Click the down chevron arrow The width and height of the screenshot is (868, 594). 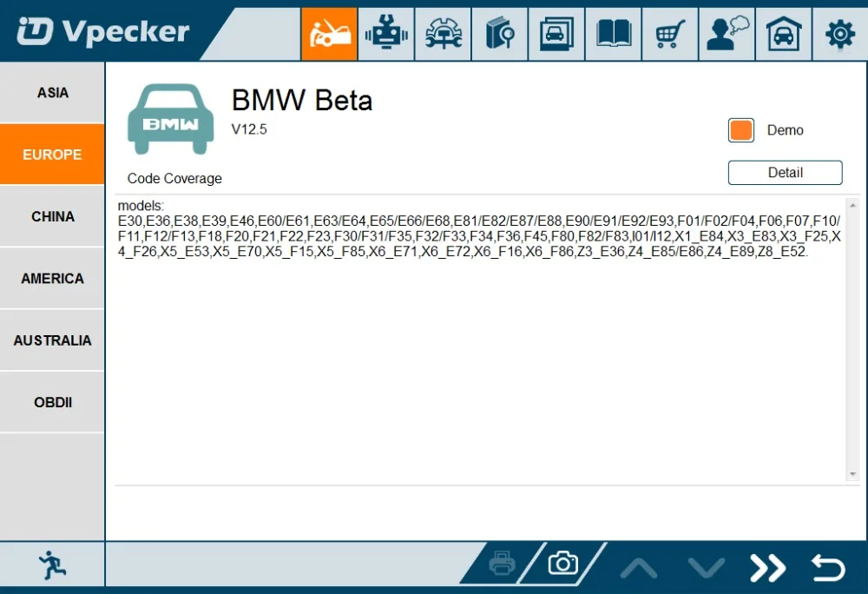pyautogui.click(x=706, y=568)
